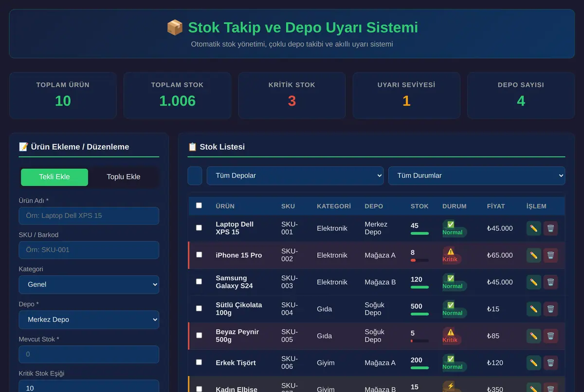Tick the Sütlü Çikolata 100g checkbox
Image resolution: width=584 pixels, height=392 pixels.
(x=199, y=308)
